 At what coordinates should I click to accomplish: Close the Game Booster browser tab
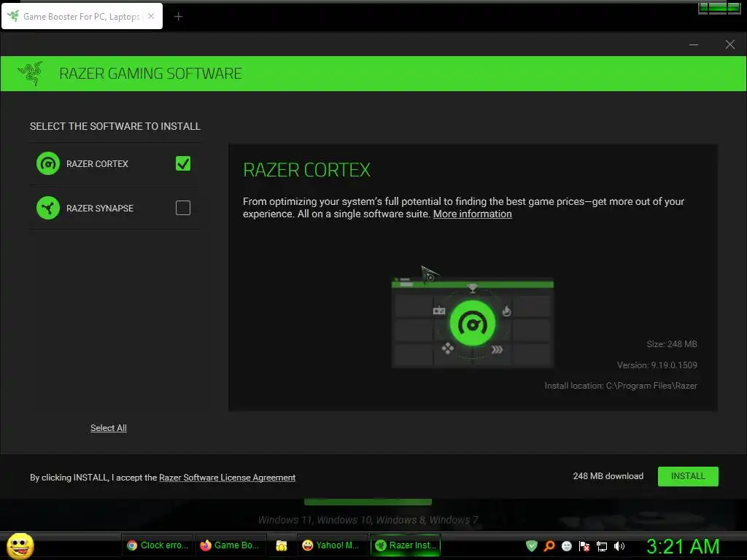tap(150, 16)
